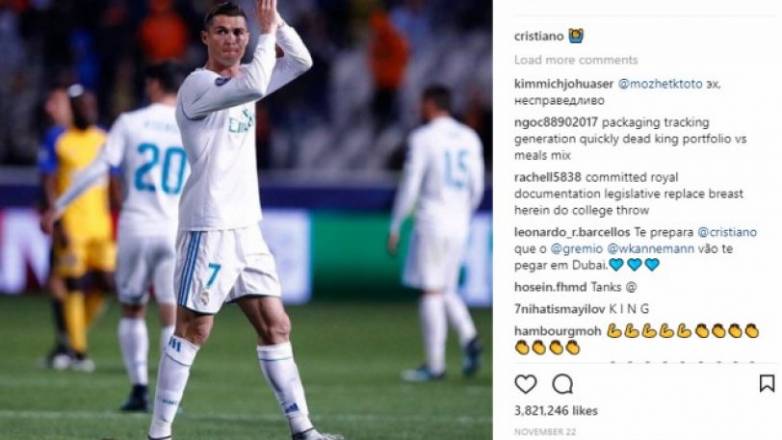Click the NOVEMBER 22 post date
The height and width of the screenshot is (440, 782).
coord(545,432)
